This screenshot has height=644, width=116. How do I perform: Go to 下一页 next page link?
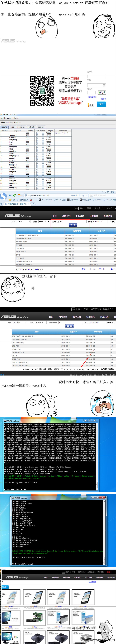click(102, 269)
